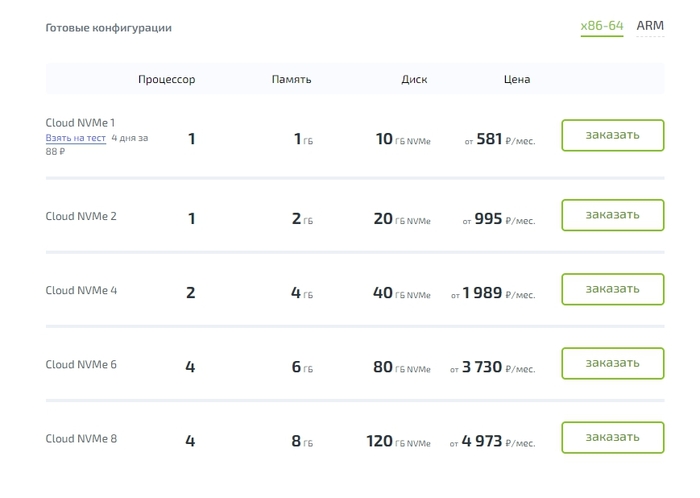Click the 581 ₽/мес. price
The image size is (700, 498).
(x=500, y=140)
